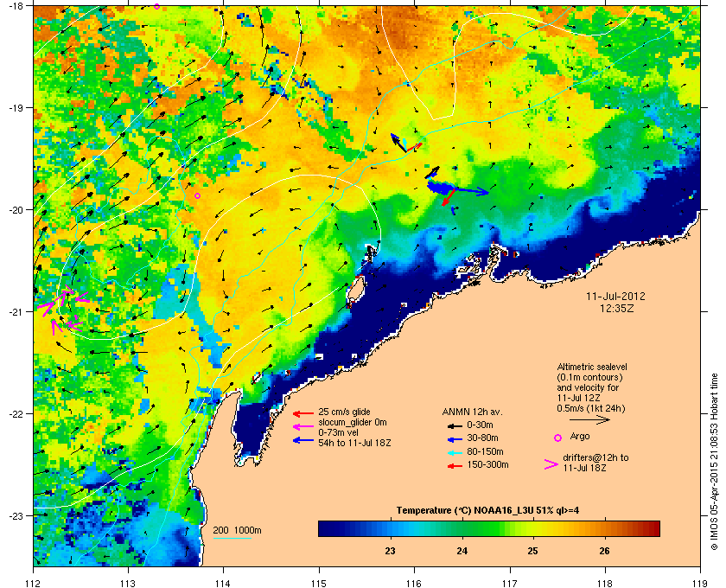Click the 'slocum_glider 0m' legend label
This screenshot has height=588, width=726.
(353, 422)
